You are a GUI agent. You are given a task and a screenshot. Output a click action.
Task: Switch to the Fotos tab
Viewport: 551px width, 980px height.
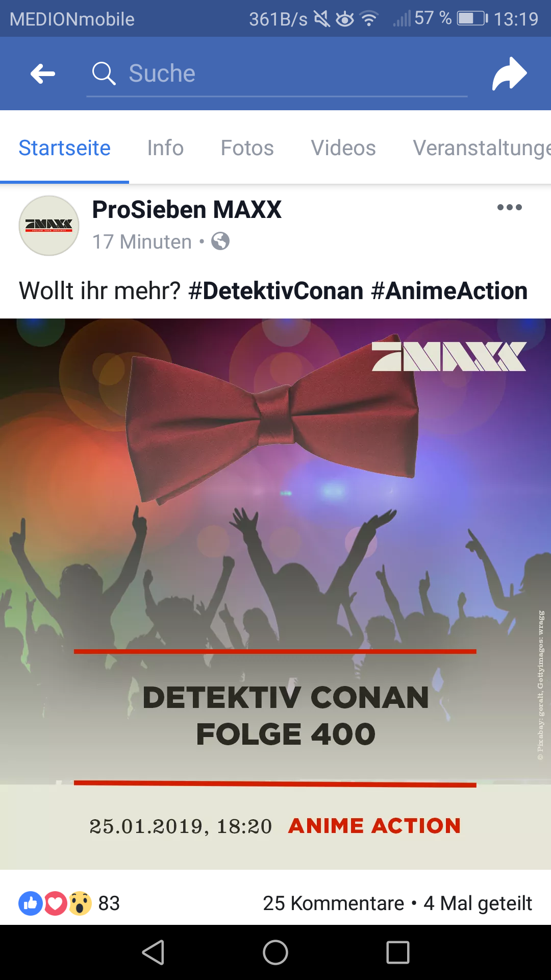tap(247, 148)
